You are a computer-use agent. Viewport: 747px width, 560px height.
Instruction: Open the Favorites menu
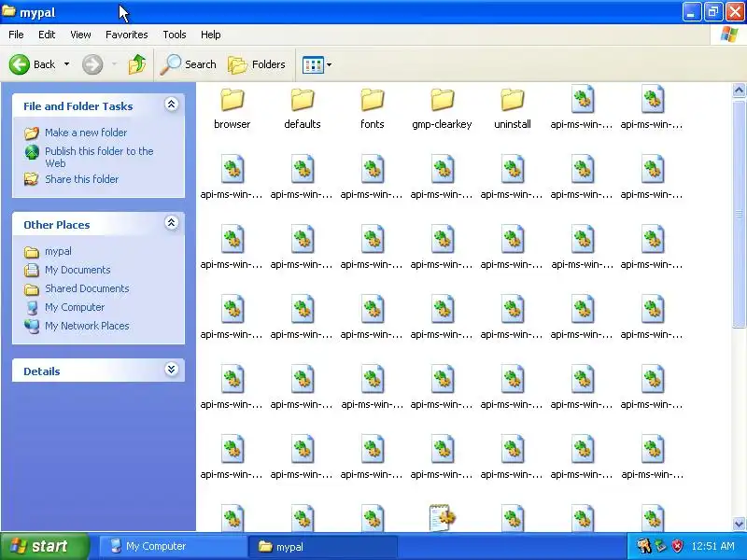coord(127,35)
